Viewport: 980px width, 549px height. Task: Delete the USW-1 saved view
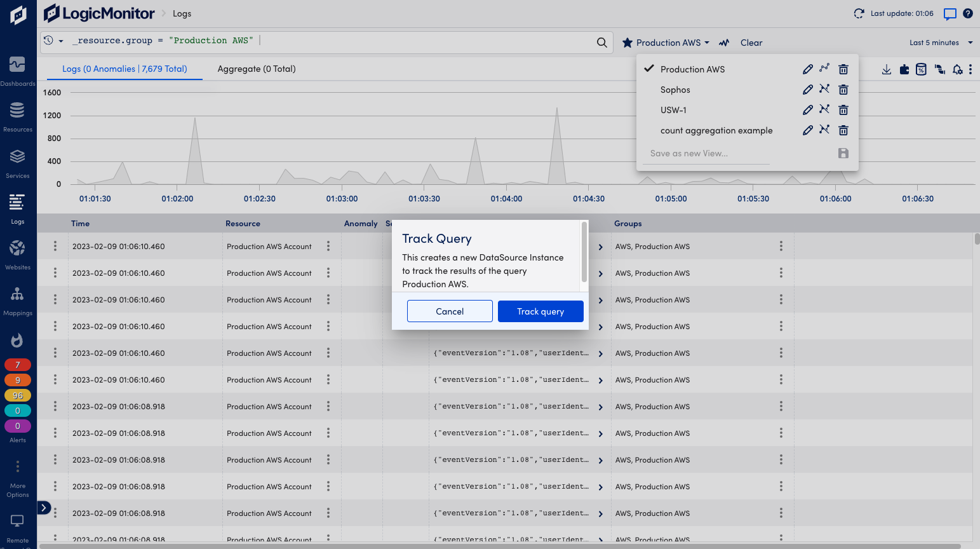(843, 109)
